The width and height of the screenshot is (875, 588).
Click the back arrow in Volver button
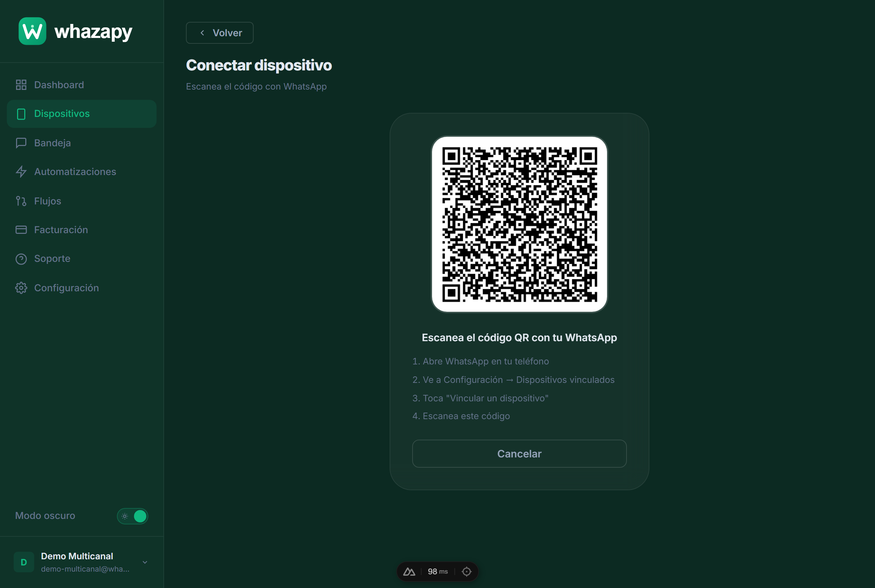[x=202, y=33]
